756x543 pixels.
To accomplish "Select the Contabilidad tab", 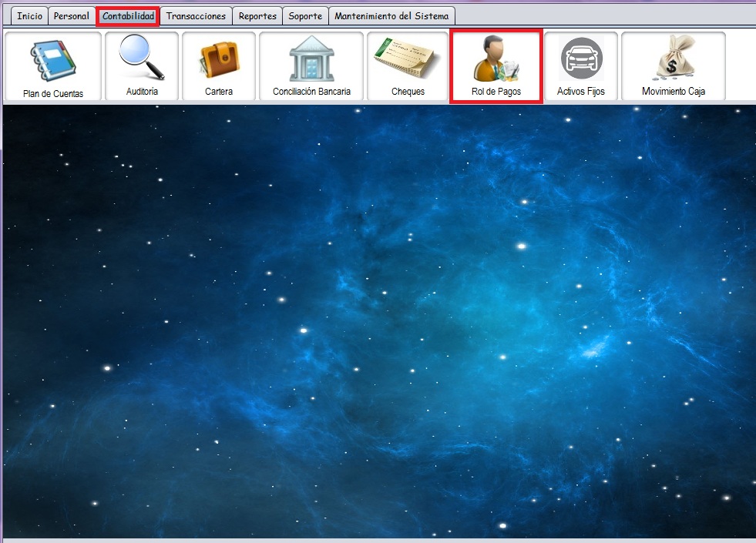I will click(129, 16).
